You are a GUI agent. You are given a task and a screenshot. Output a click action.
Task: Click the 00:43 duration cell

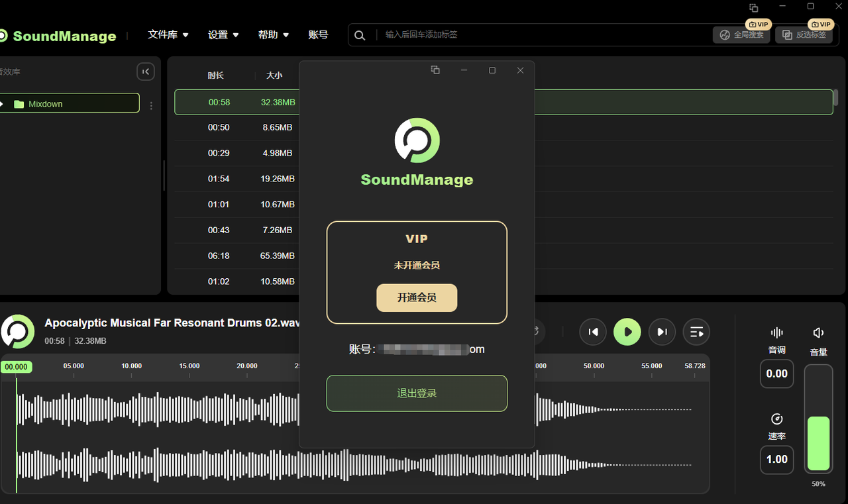219,230
